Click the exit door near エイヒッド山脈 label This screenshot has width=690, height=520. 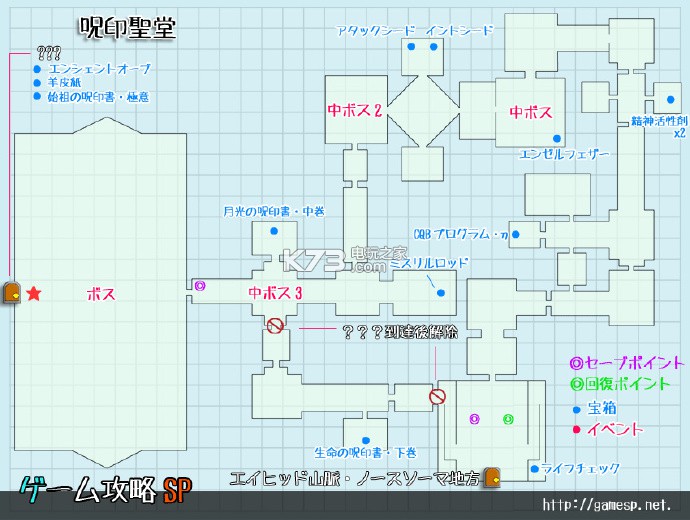click(x=492, y=477)
